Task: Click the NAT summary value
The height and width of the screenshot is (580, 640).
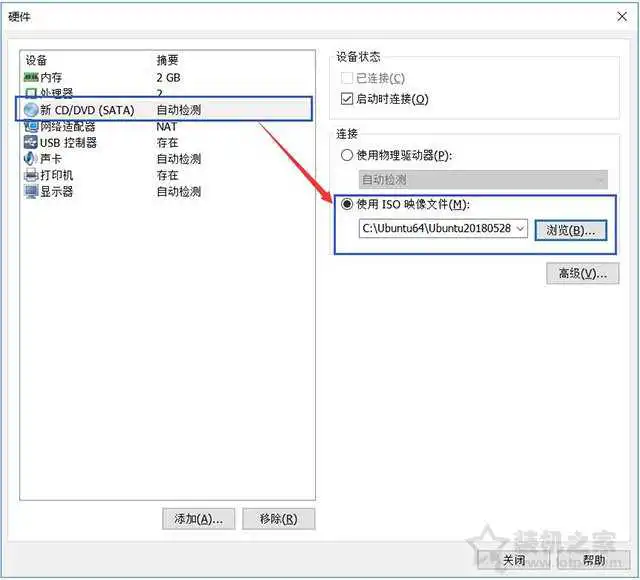Action: (167, 127)
